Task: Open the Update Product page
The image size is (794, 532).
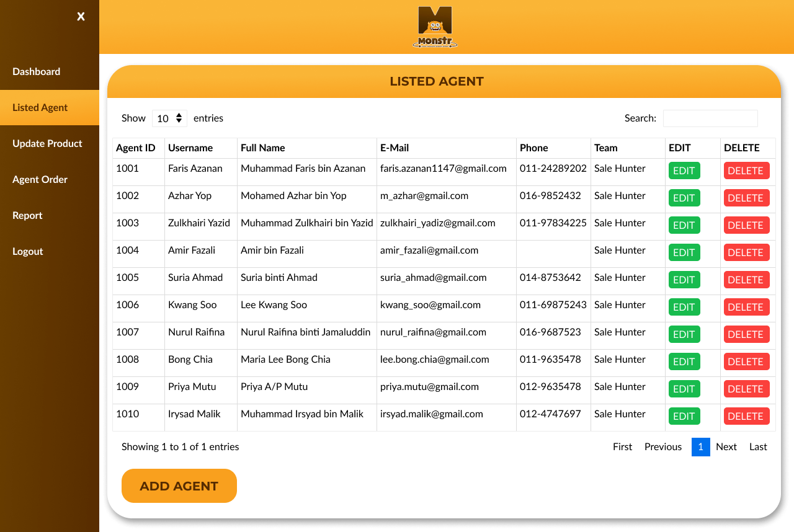Action: click(x=47, y=143)
